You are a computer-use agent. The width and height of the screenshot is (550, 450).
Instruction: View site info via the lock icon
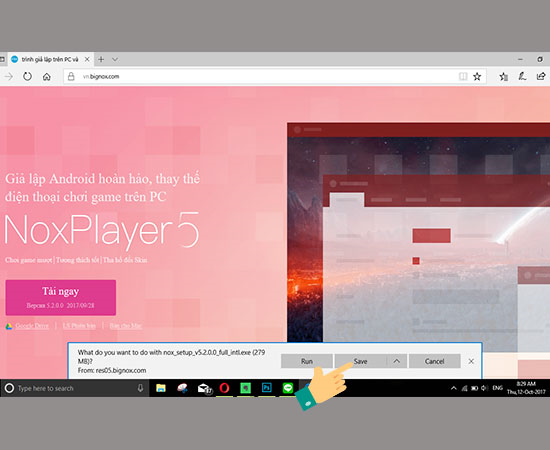tap(71, 76)
